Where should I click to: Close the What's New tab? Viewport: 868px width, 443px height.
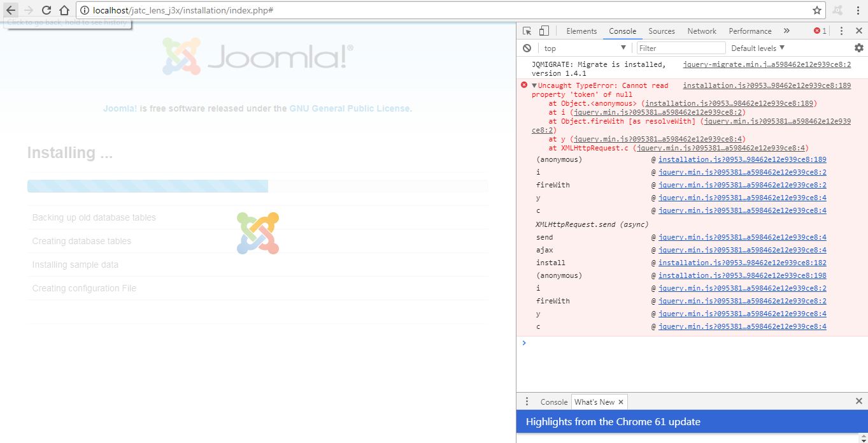(621, 402)
